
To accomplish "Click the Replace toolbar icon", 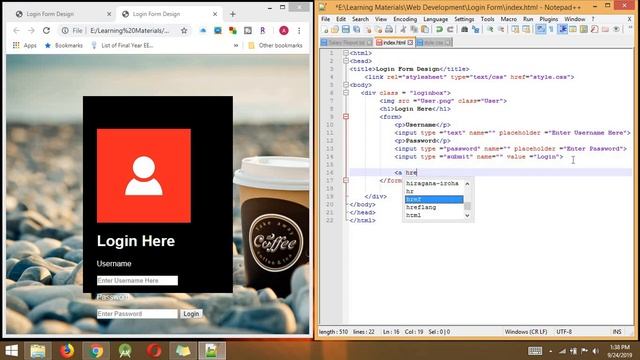I will pos(476,29).
